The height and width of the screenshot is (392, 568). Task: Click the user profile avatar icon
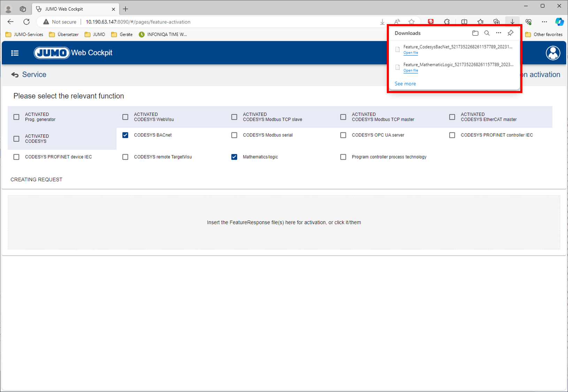[x=553, y=53]
